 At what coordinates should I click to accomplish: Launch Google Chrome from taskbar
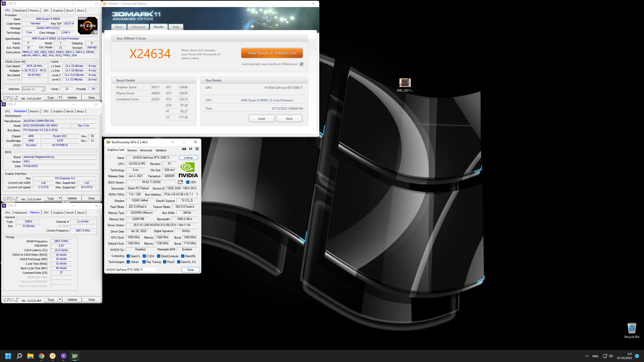pyautogui.click(x=42, y=356)
